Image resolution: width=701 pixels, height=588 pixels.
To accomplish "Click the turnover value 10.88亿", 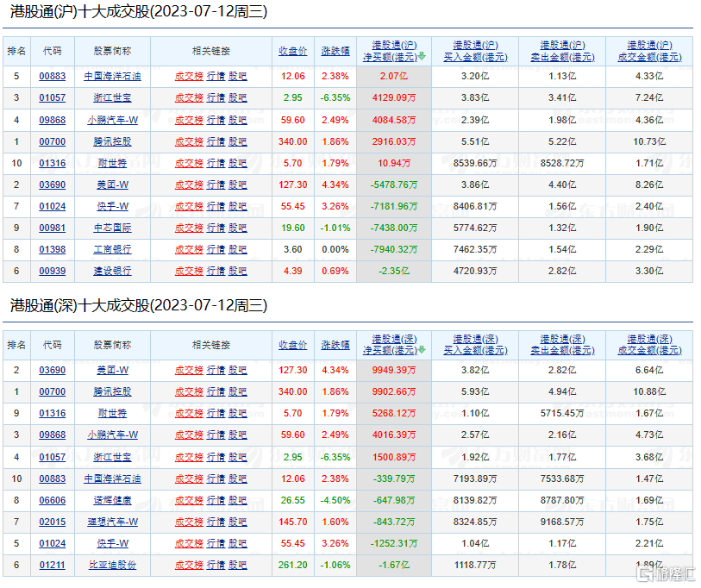I will pyautogui.click(x=649, y=391).
